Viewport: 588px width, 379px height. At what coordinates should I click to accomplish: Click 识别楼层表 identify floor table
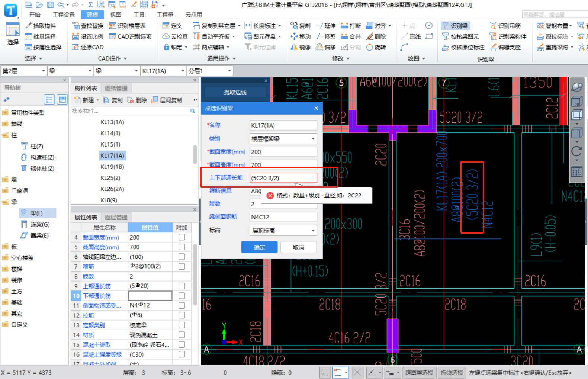pos(127,26)
